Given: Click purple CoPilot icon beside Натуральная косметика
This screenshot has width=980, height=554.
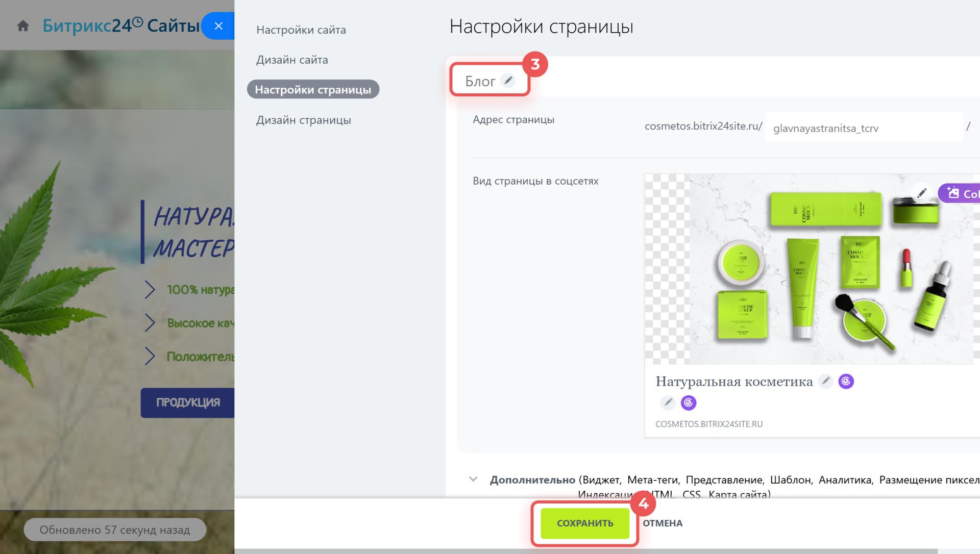Looking at the screenshot, I should tap(846, 381).
